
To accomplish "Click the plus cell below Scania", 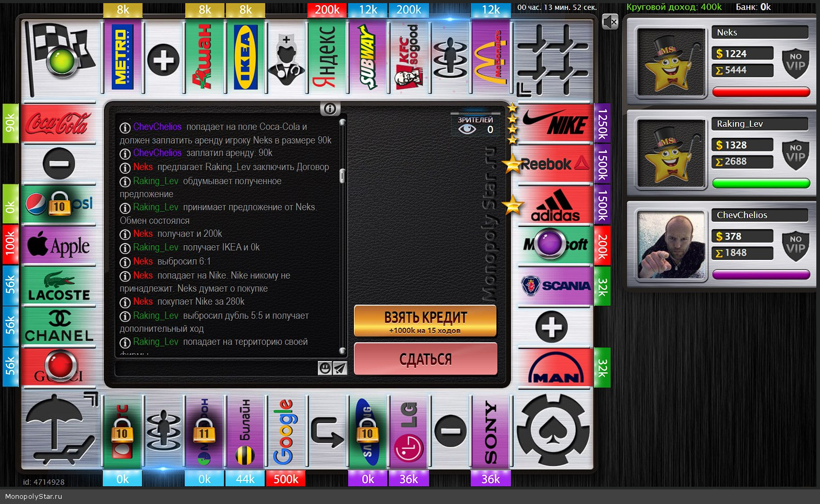I will coord(555,327).
